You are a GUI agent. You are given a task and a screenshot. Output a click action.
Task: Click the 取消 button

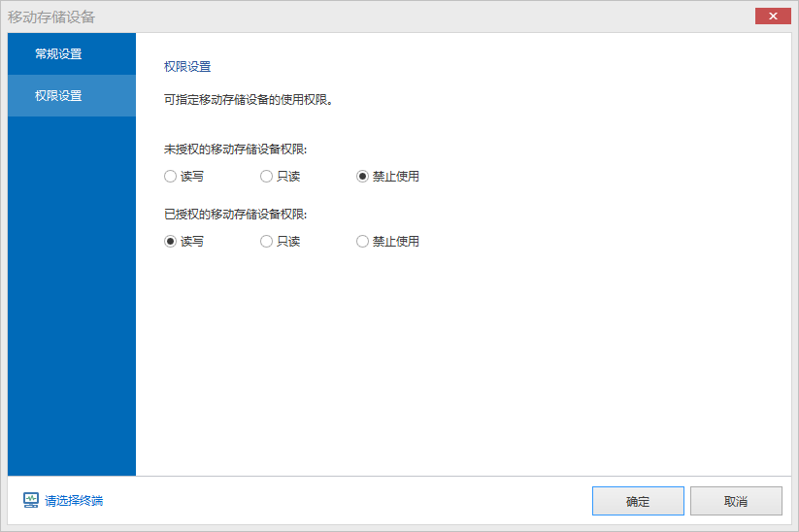(736, 501)
